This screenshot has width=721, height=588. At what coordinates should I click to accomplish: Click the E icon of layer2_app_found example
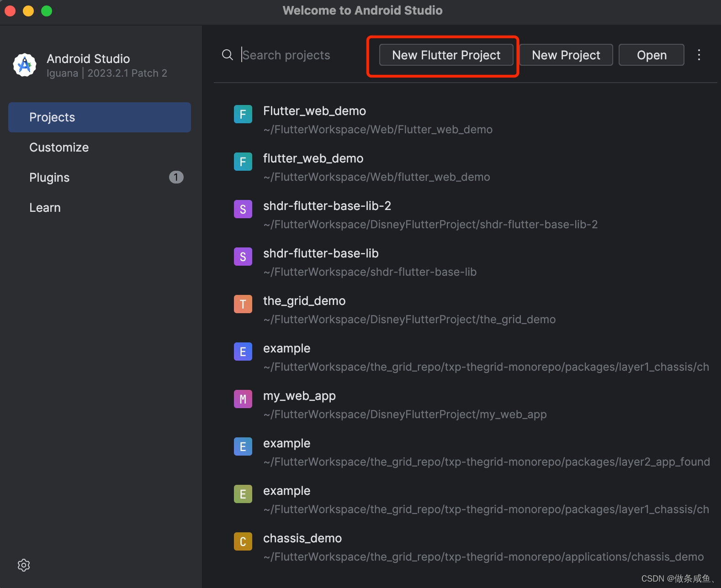(x=243, y=446)
